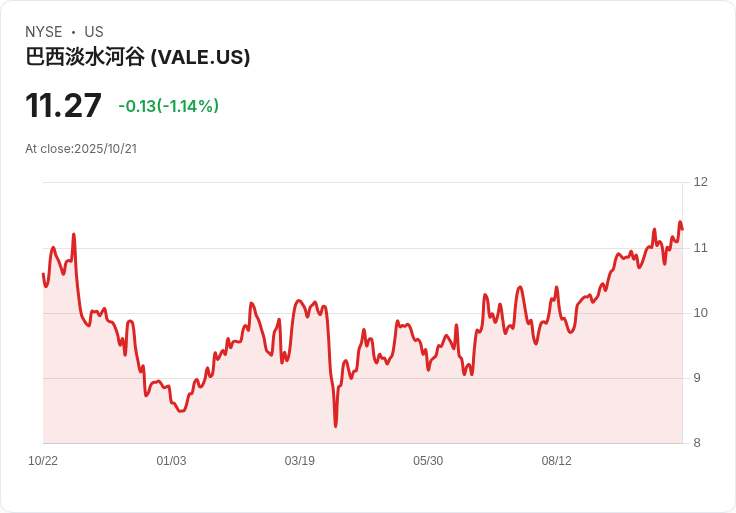The height and width of the screenshot is (513, 736).
Task: Click the 12 price axis label
Action: pyautogui.click(x=700, y=182)
